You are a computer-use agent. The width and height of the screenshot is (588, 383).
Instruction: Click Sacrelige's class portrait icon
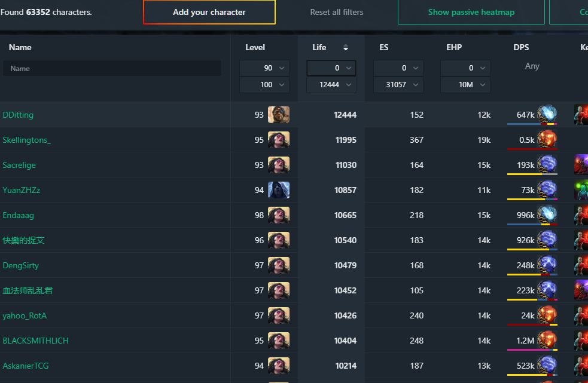point(279,165)
